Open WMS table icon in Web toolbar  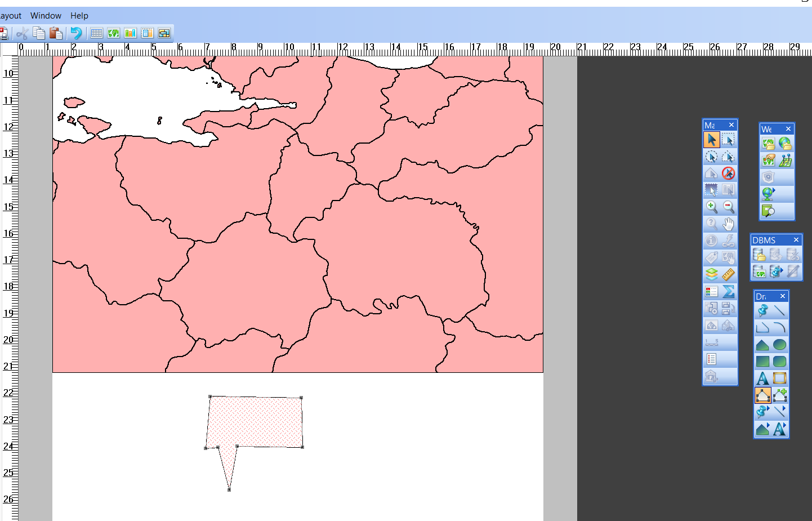pos(769,144)
